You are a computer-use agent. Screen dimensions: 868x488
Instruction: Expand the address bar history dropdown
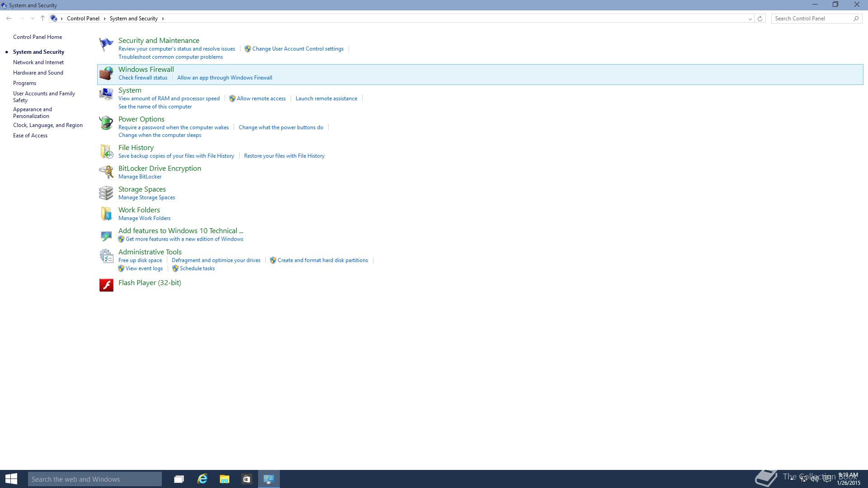pos(750,19)
